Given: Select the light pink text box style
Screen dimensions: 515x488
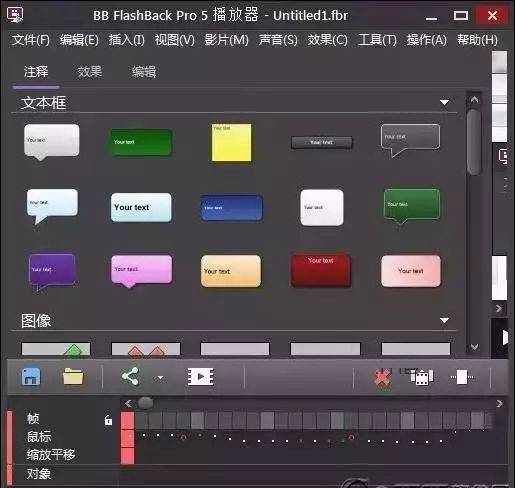Looking at the screenshot, I should coord(411,271).
